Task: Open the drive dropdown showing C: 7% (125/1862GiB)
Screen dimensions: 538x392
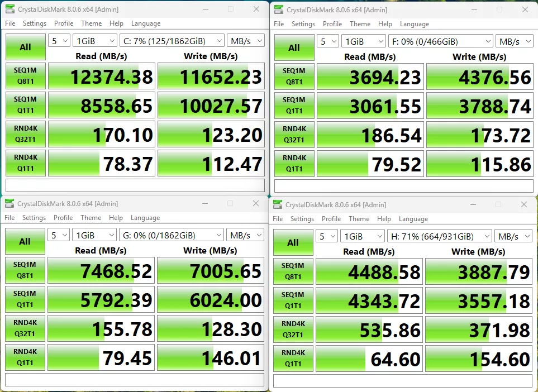Action: pos(172,41)
